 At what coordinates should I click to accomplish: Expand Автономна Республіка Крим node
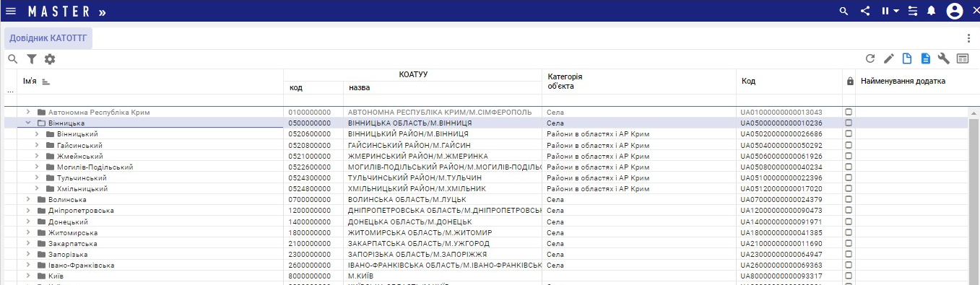click(28, 113)
